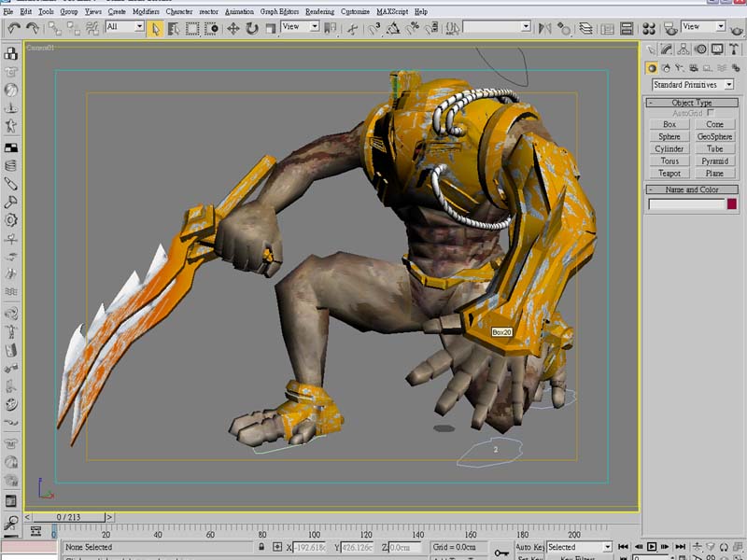
Task: Switch to the Modify command panel tab
Action: (x=667, y=49)
